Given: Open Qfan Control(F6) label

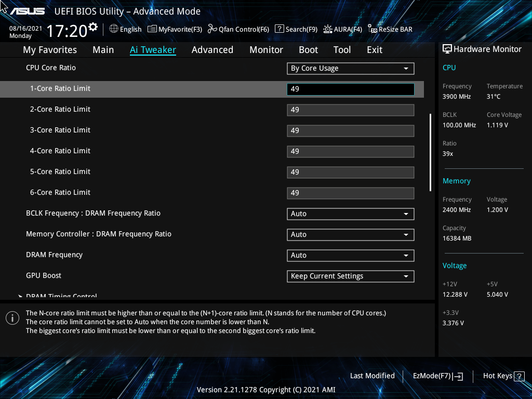Looking at the screenshot, I should (244, 29).
